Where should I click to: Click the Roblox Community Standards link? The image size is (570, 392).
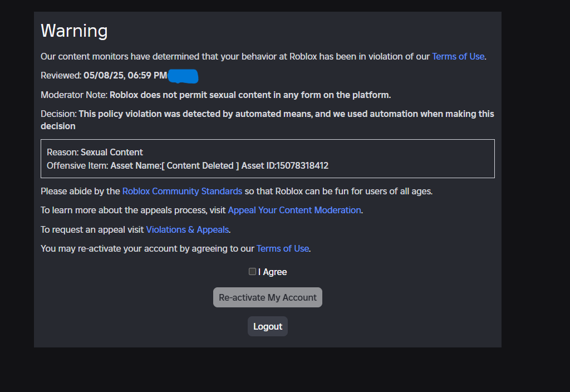click(x=182, y=191)
